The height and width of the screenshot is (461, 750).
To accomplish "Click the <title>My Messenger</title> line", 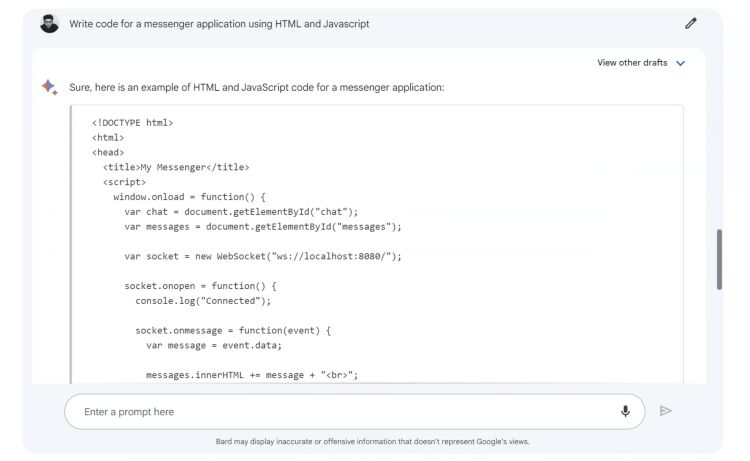I will [176, 167].
